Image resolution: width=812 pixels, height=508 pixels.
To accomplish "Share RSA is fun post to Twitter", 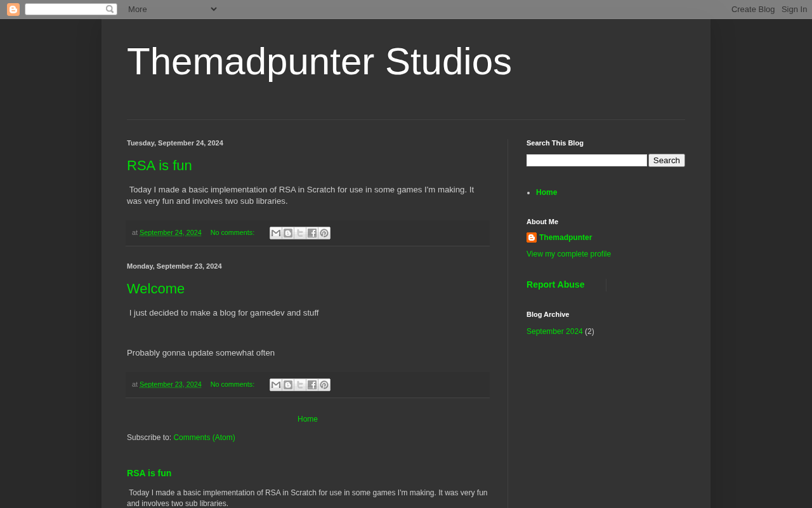I will tap(300, 233).
